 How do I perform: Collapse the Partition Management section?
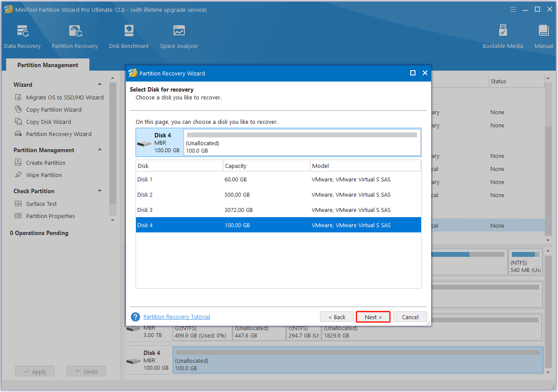[100, 150]
